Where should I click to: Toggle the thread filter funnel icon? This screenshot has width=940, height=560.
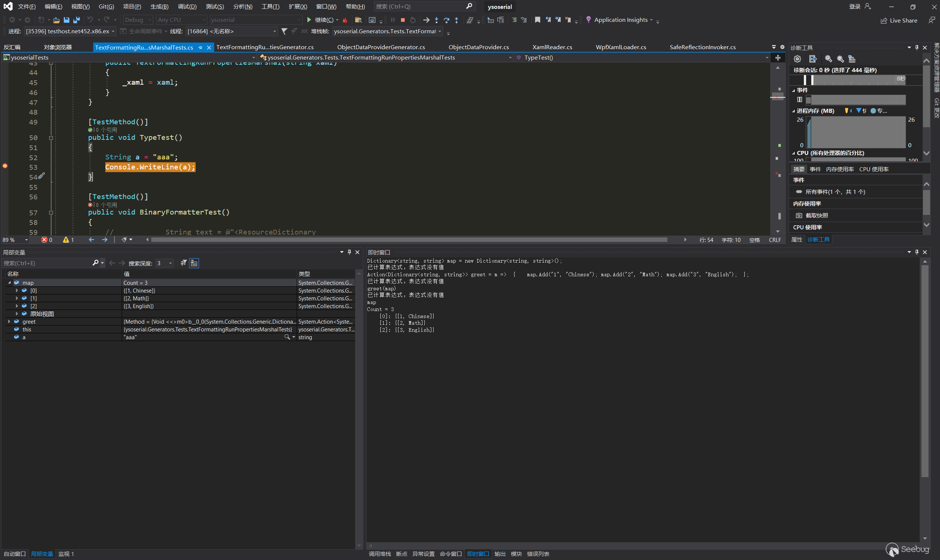click(284, 31)
